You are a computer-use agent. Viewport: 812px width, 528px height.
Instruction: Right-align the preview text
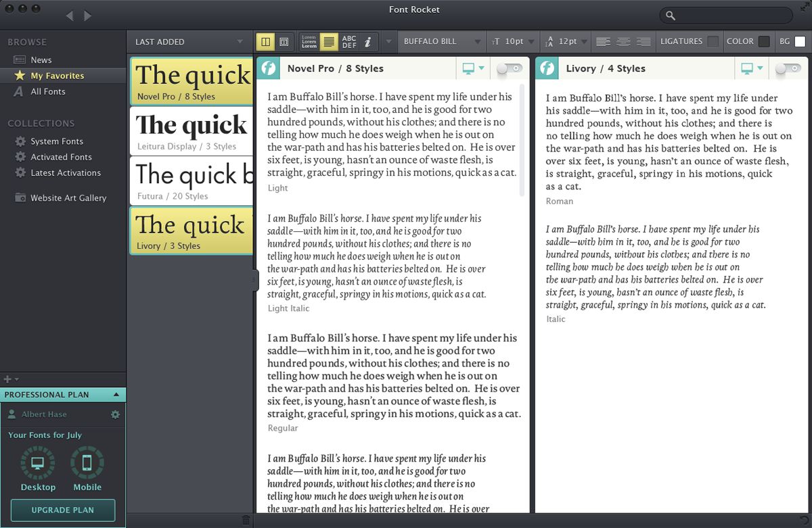click(644, 42)
